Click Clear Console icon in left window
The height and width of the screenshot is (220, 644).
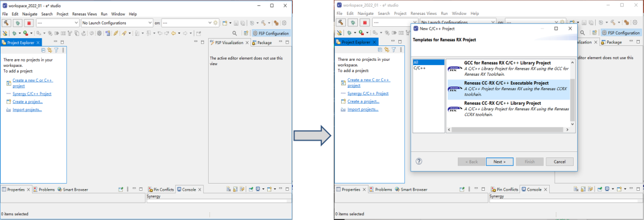click(x=229, y=189)
